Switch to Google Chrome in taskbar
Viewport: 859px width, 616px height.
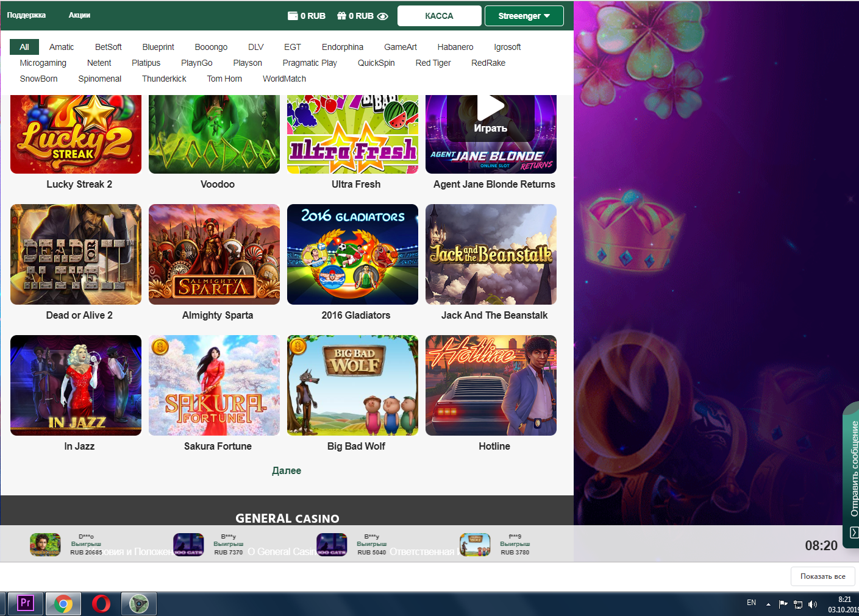(63, 604)
